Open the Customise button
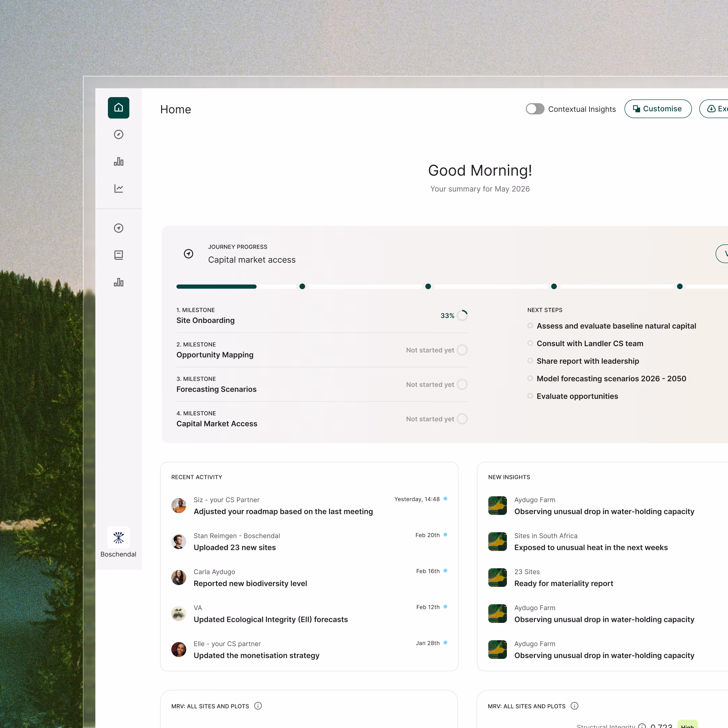 click(658, 109)
